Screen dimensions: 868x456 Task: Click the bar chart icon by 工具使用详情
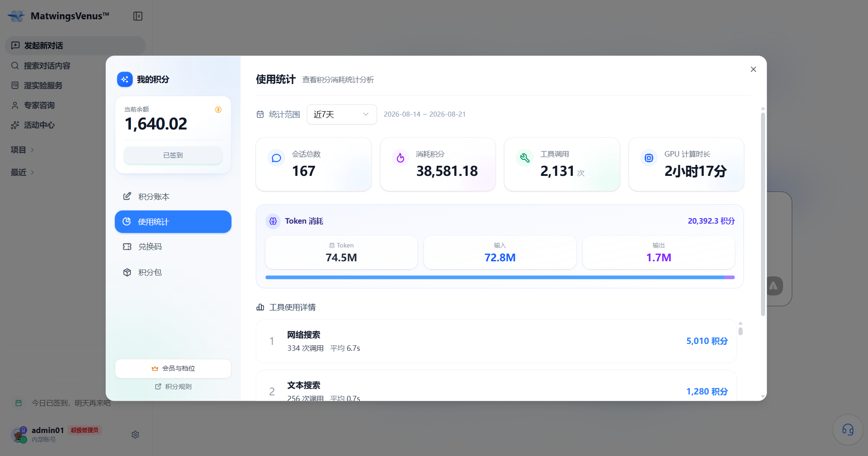click(x=260, y=307)
